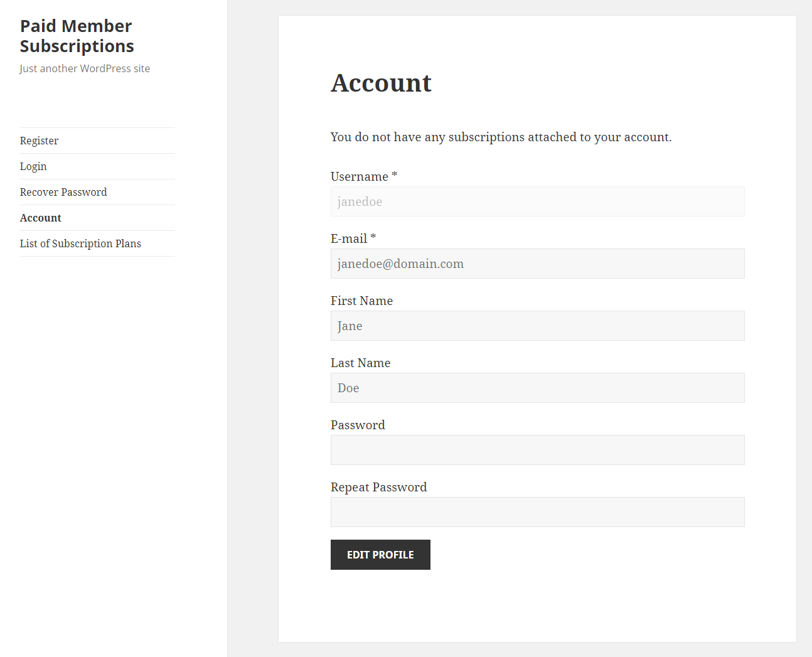Click the 'Password' label
Image resolution: width=812 pixels, height=657 pixels.
pos(358,425)
